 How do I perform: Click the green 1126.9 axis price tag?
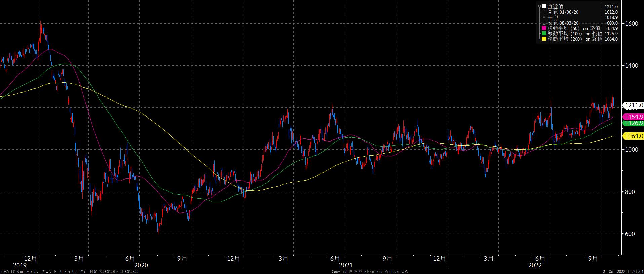pos(634,123)
